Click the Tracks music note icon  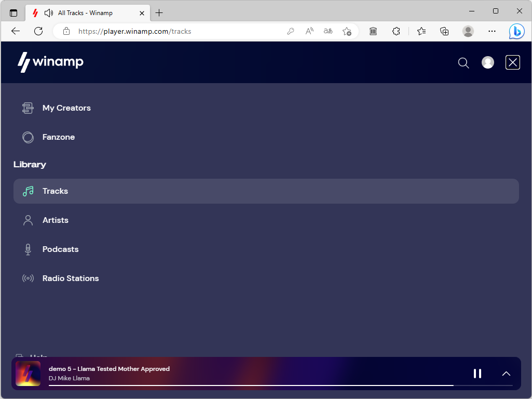(28, 191)
